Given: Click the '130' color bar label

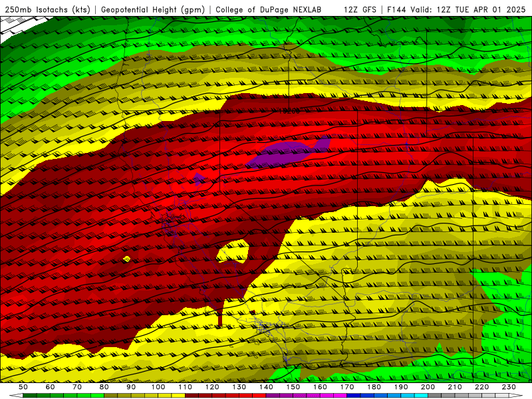Looking at the screenshot, I should [239, 387].
